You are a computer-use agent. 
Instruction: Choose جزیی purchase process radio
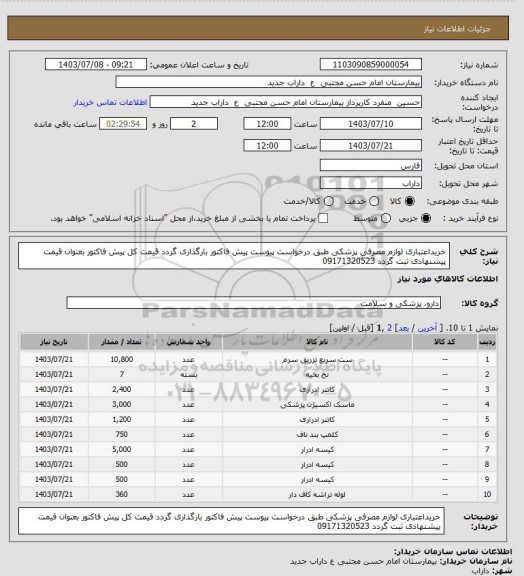click(426, 218)
